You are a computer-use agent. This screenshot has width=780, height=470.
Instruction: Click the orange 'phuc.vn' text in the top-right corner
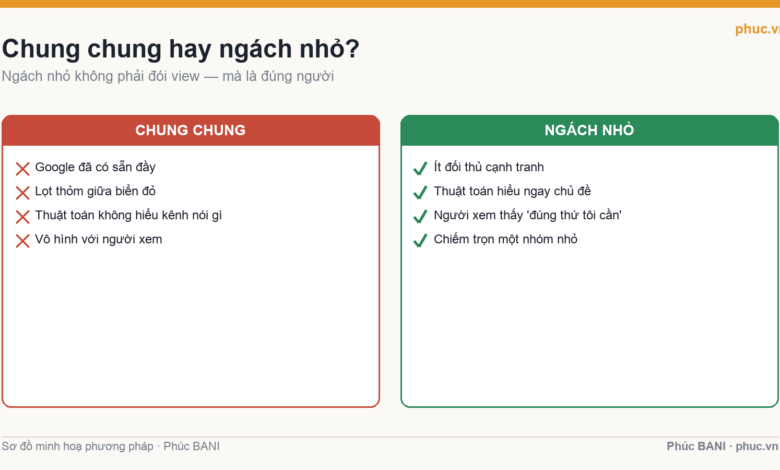pyautogui.click(x=757, y=29)
